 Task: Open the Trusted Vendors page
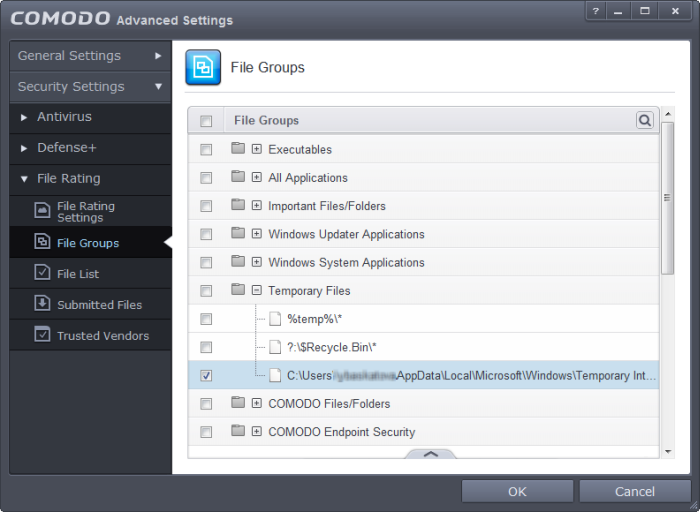(91, 335)
